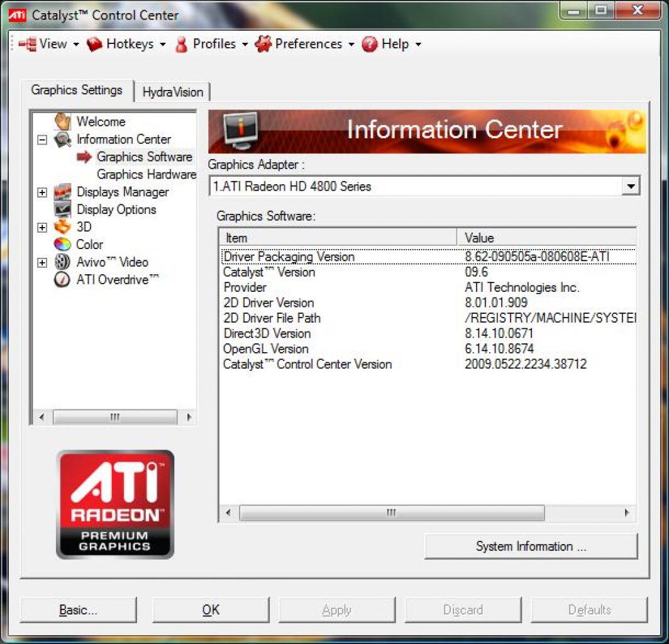The width and height of the screenshot is (669, 644).
Task: Click the Avivo Video film reel icon
Action: pos(62,262)
